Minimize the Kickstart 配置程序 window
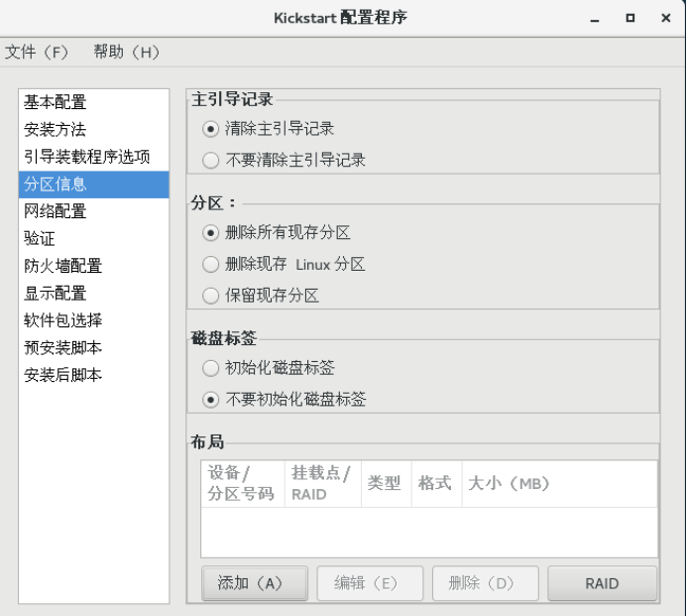Viewport: 686px width, 616px height. (x=595, y=19)
